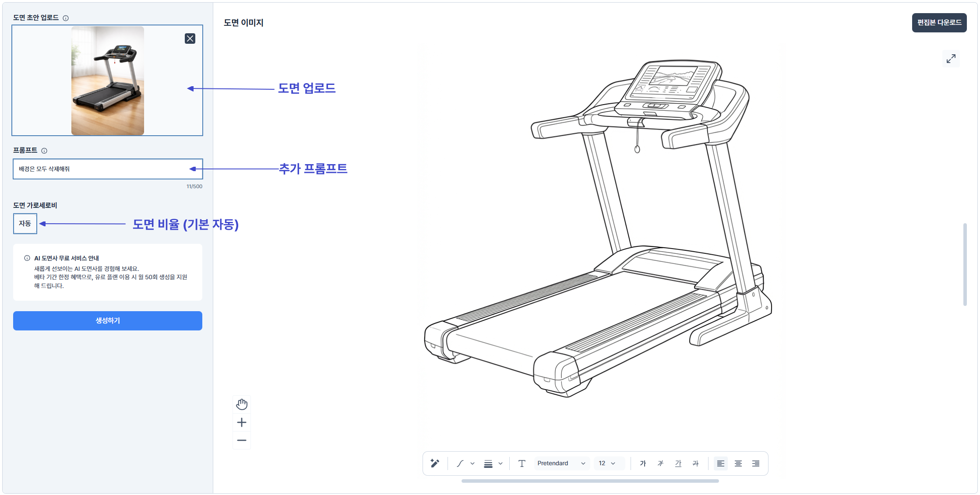Image resolution: width=980 pixels, height=495 pixels.
Task: Zoom out with the minus icon
Action: coord(242,440)
